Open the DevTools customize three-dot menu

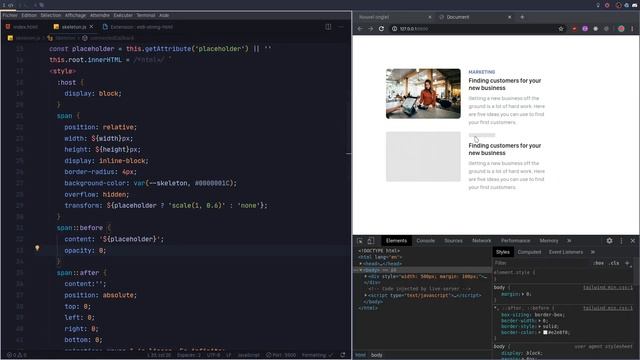pyautogui.click(x=621, y=241)
